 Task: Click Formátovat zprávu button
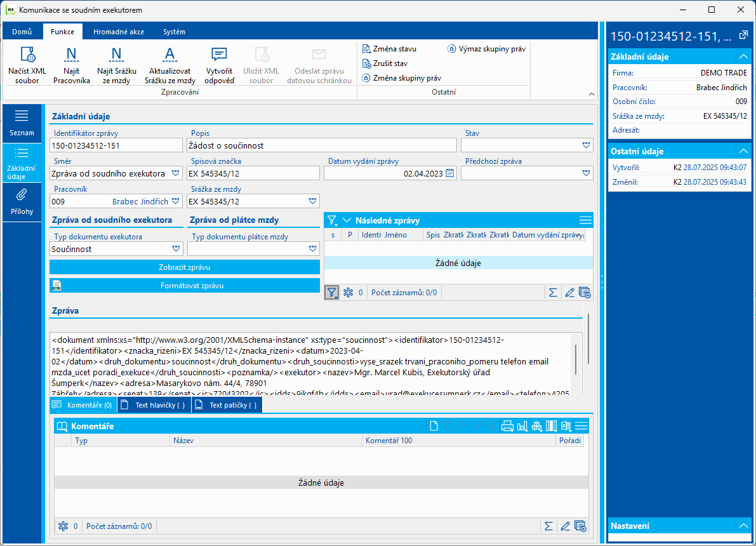click(x=185, y=286)
